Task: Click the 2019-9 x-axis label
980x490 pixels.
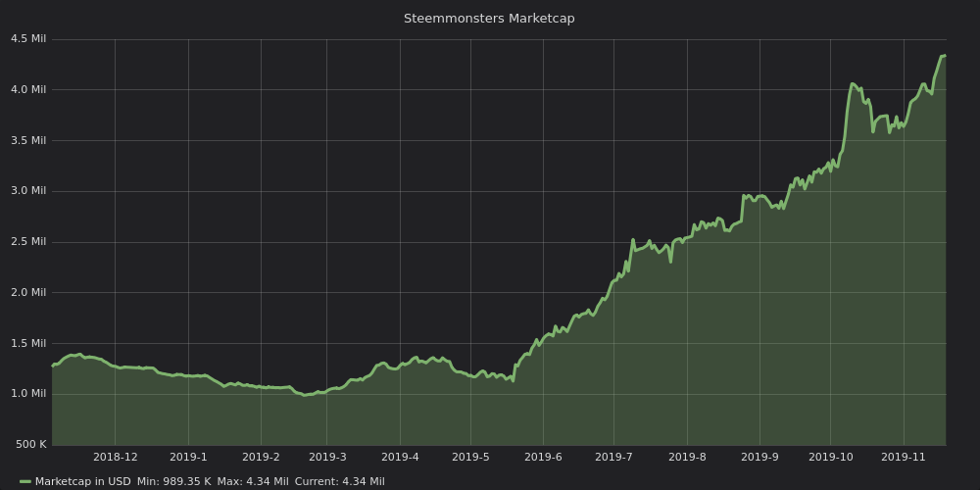Action: tap(760, 457)
